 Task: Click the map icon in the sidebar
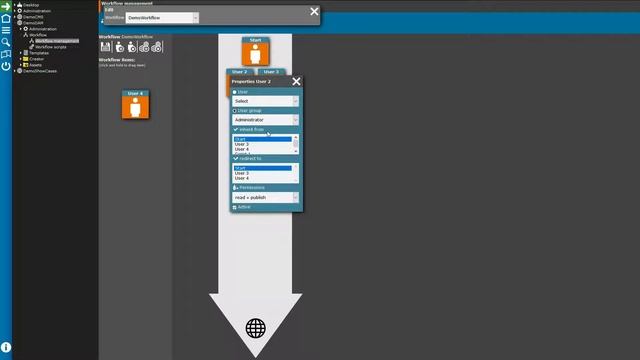[6, 54]
